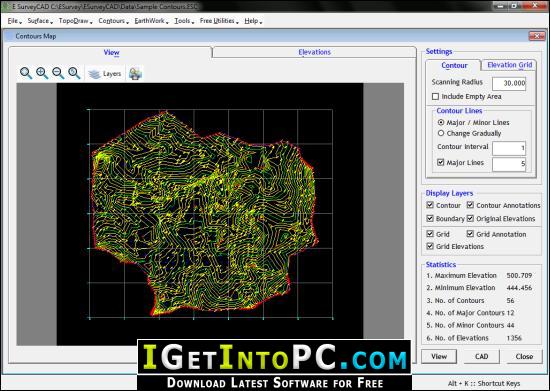
Task: Click the Scanning Radius input field
Action: (x=509, y=83)
